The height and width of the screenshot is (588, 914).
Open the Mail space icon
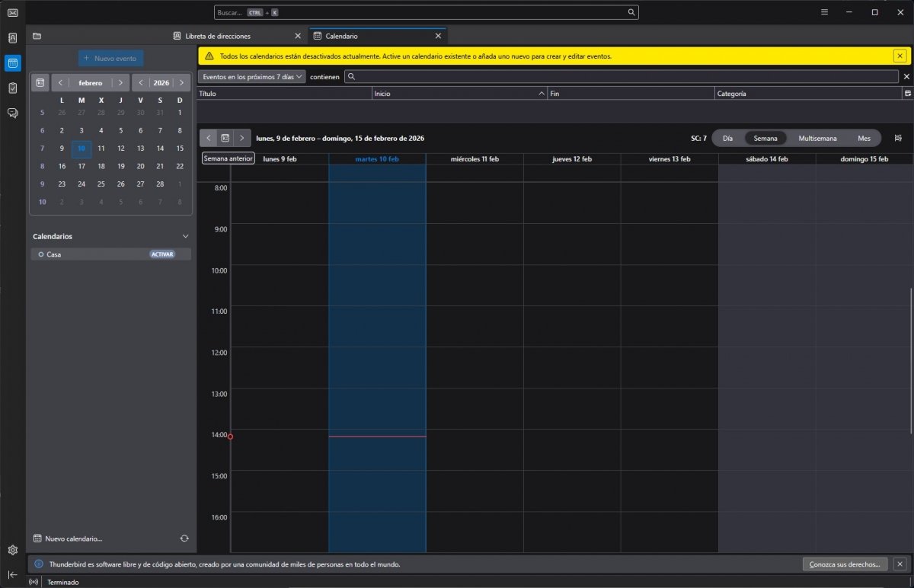(12, 12)
